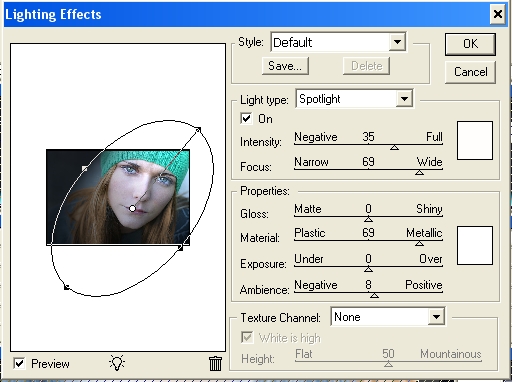This screenshot has height=382, width=512.
Task: Click the Mountainous label on Height slider
Action: tap(451, 354)
